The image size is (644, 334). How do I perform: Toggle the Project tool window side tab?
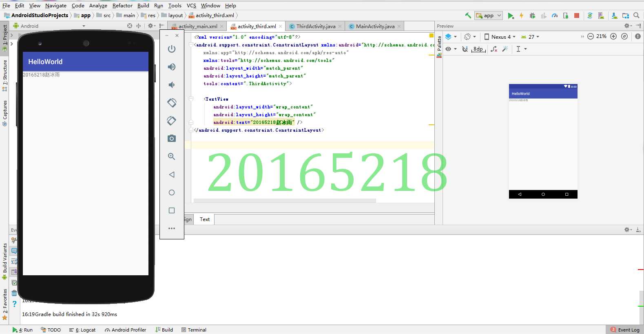click(x=4, y=38)
